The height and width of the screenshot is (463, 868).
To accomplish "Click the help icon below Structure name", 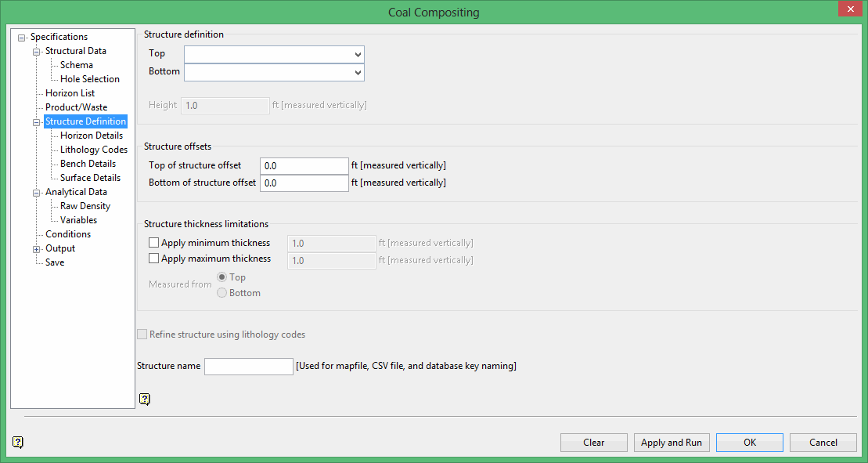I will 144,400.
